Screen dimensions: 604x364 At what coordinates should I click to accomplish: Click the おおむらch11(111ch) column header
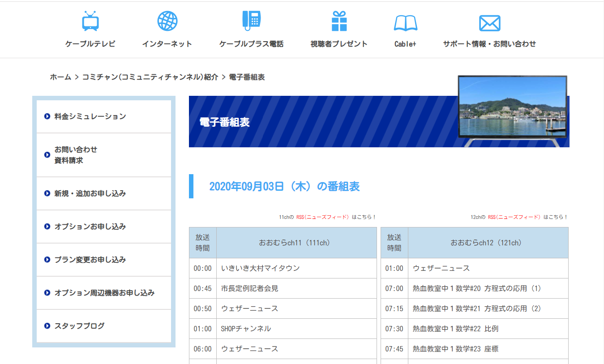pos(296,243)
